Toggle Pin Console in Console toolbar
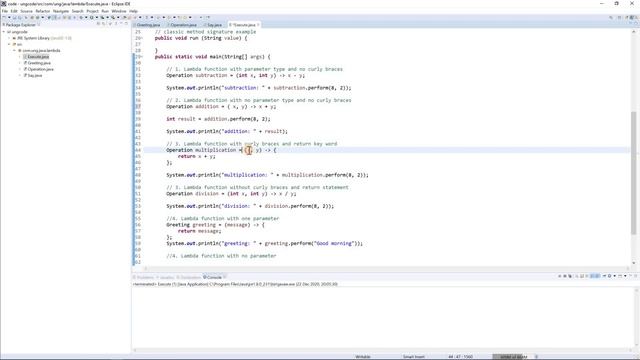The height and width of the screenshot is (360, 640). tap(604, 276)
